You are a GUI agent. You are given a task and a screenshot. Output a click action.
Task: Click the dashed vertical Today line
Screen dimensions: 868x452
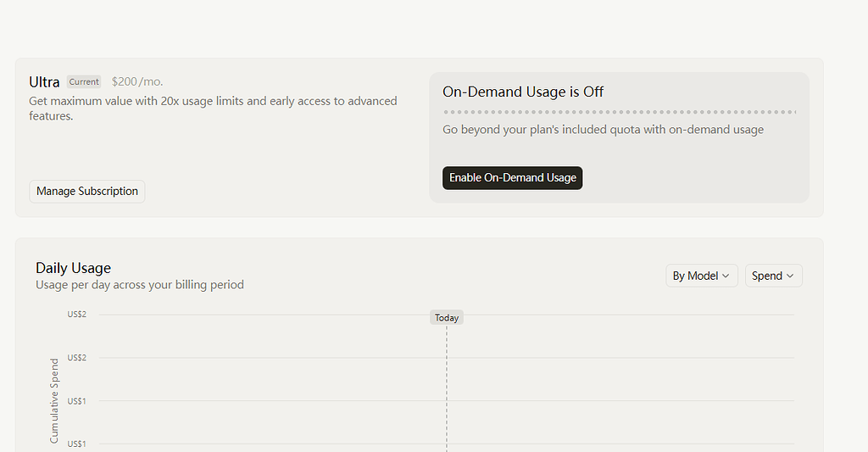click(447, 388)
